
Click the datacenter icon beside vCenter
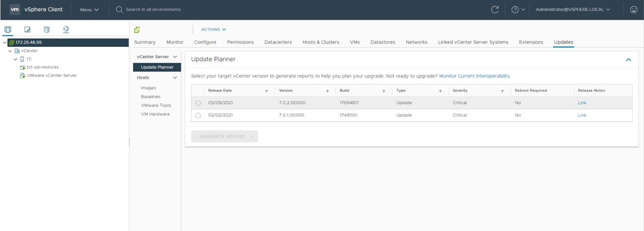click(17, 51)
